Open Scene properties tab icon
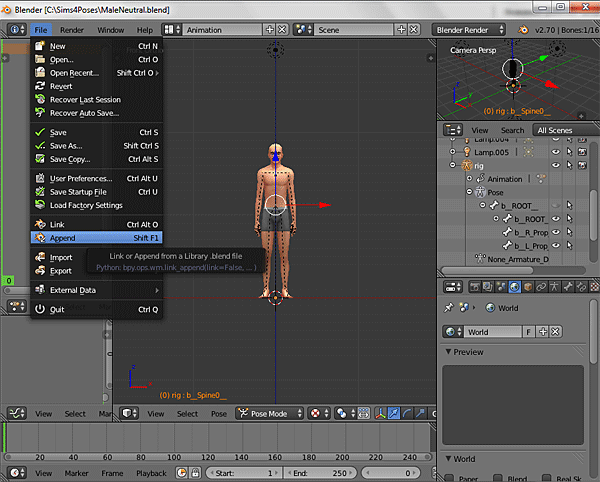This screenshot has width=600, height=482. (x=501, y=287)
